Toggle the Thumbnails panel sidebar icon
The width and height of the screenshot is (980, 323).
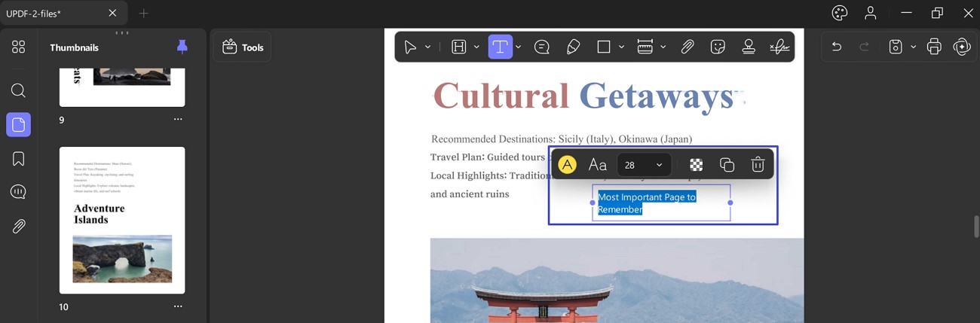coord(19,124)
